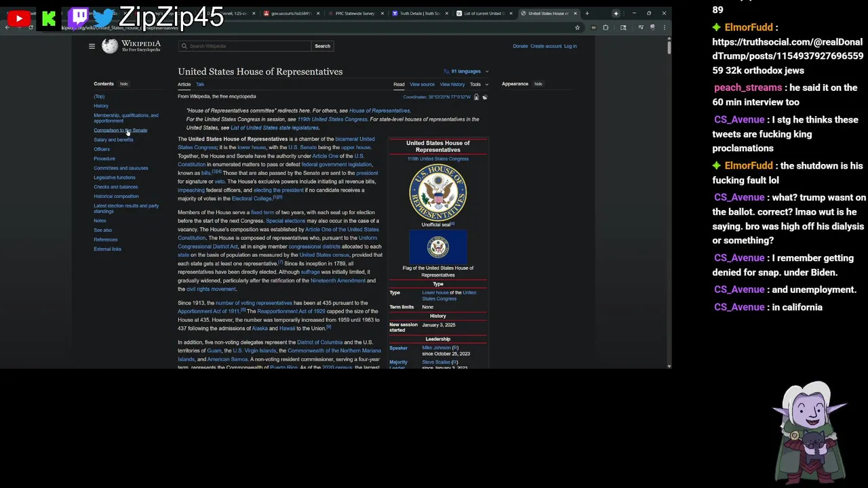Click the House of Representatives flag image
This screenshot has width=868, height=488.
pos(438,247)
